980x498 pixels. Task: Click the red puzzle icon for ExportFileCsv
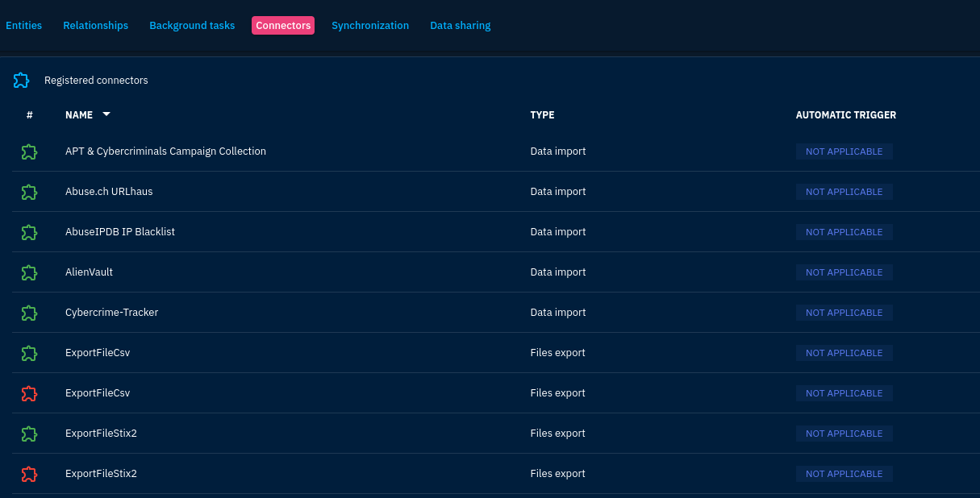tap(29, 393)
